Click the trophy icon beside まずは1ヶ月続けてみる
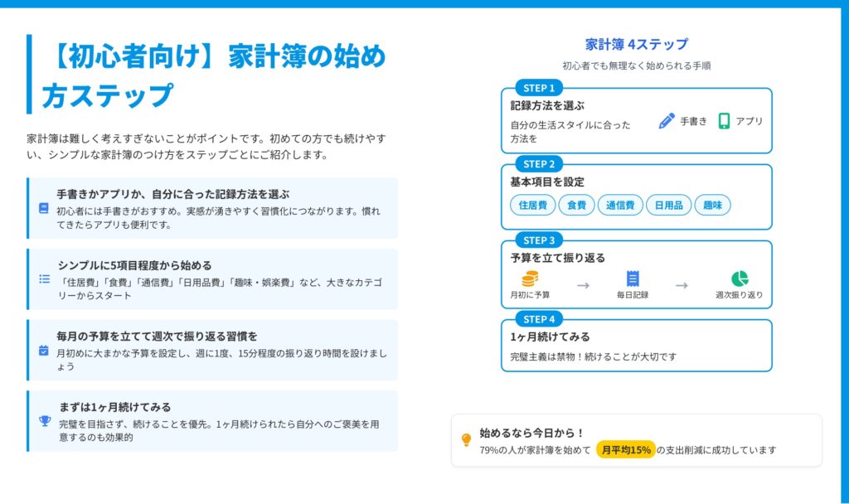This screenshot has width=849, height=504. click(45, 420)
